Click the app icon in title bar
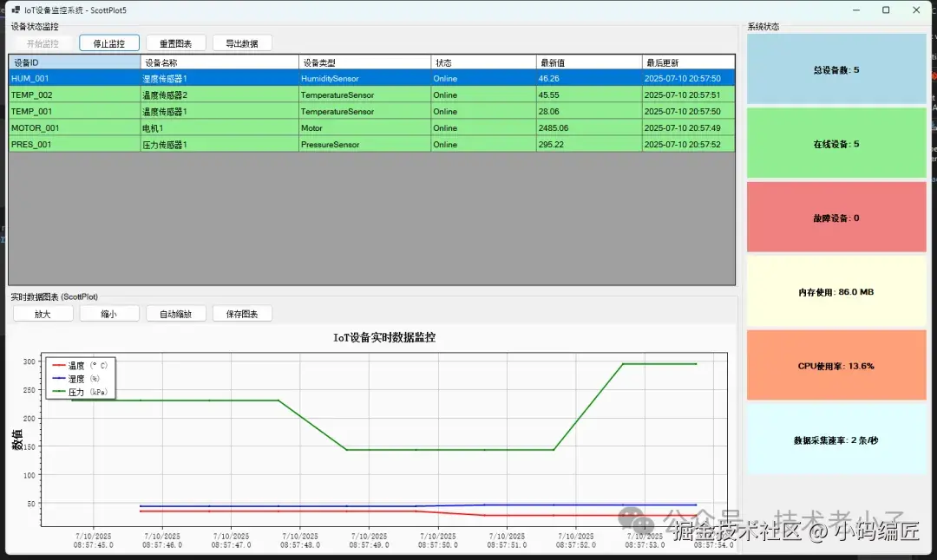This screenshot has height=560, width=937. (x=16, y=10)
